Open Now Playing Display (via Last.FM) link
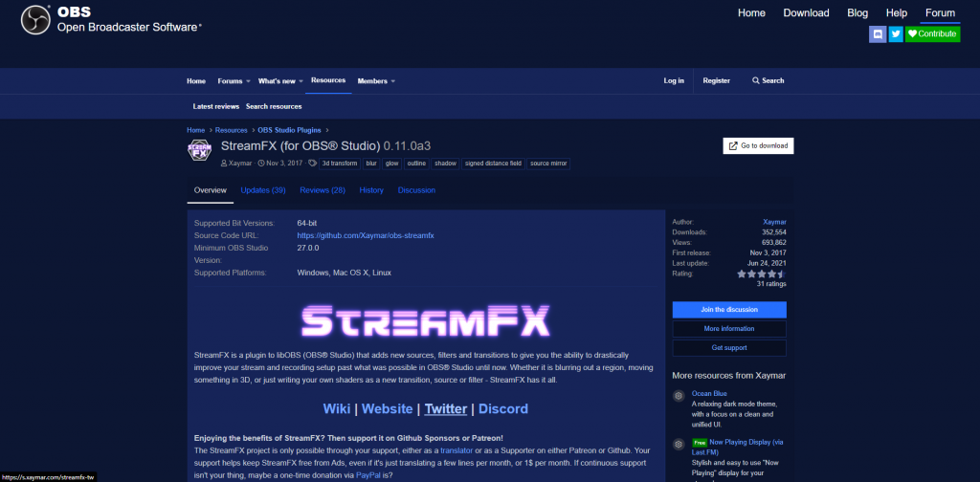This screenshot has height=482, width=980. pos(738,447)
